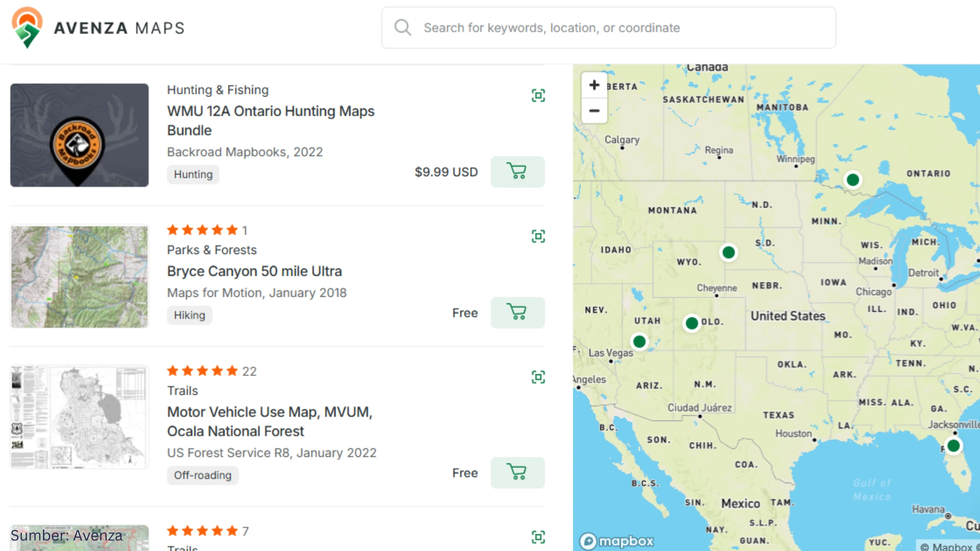Filter results by the Hiking tag
Image resolution: width=980 pixels, height=551 pixels.
coord(189,315)
